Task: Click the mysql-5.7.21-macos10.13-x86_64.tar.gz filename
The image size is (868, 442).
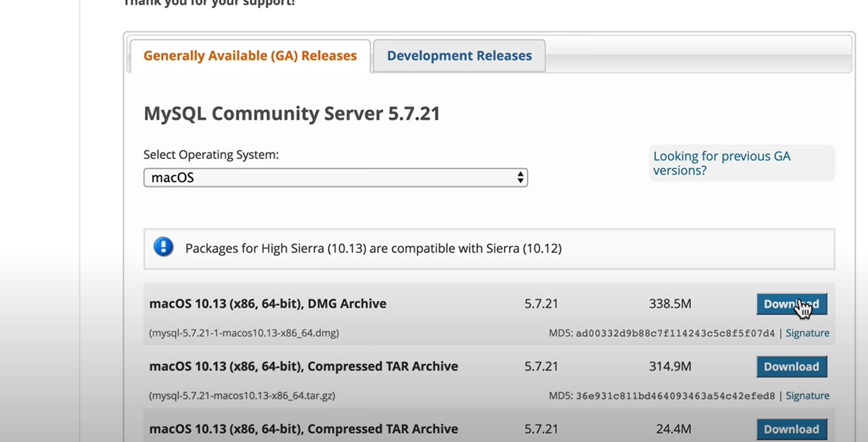Action: pos(242,396)
